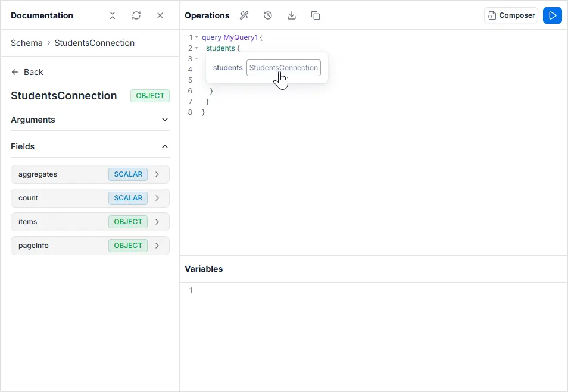Follow the StudentsConnection type link
Image resolution: width=568 pixels, height=392 pixels.
point(283,68)
